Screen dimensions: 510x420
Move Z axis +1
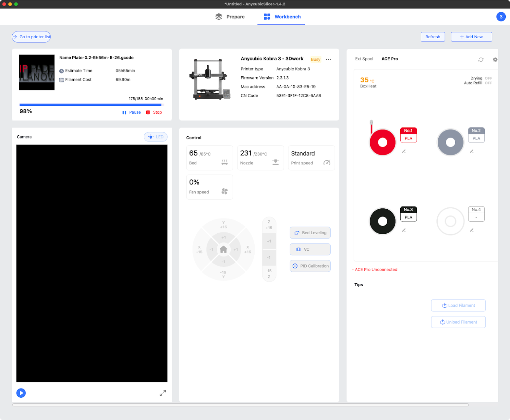coord(269,241)
